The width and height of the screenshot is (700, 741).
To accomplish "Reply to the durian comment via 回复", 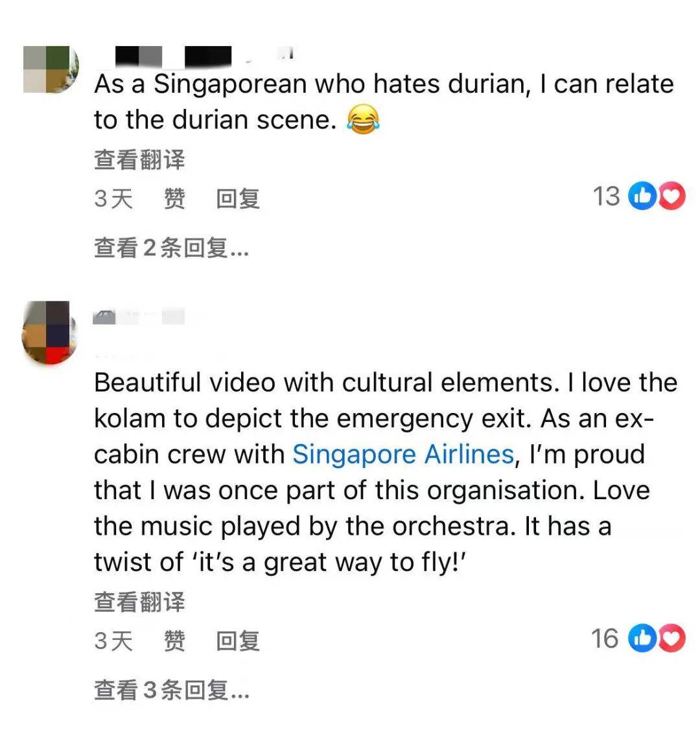I will [238, 198].
